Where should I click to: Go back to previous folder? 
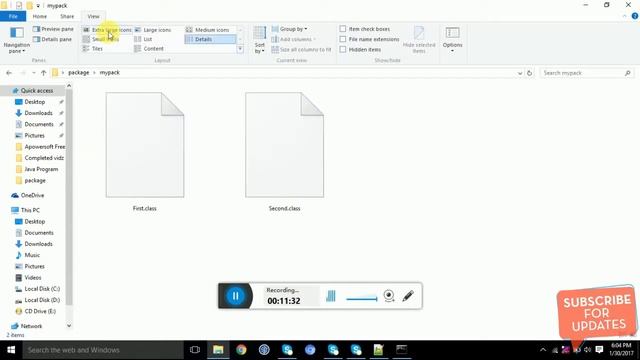point(9,73)
